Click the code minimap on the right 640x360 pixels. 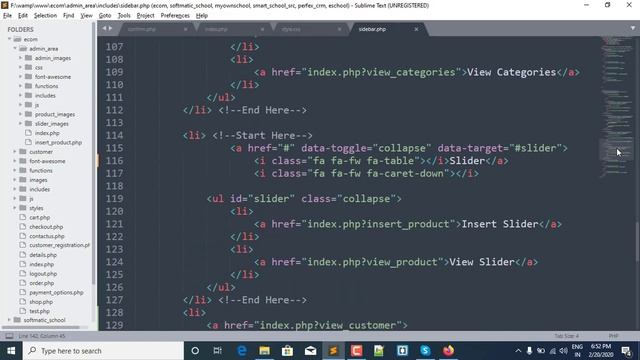click(617, 106)
